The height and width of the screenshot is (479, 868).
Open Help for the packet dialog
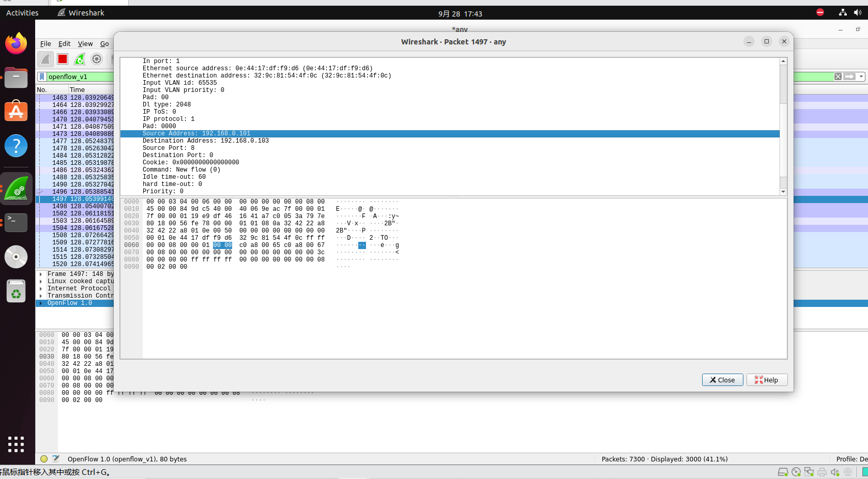pyautogui.click(x=767, y=380)
